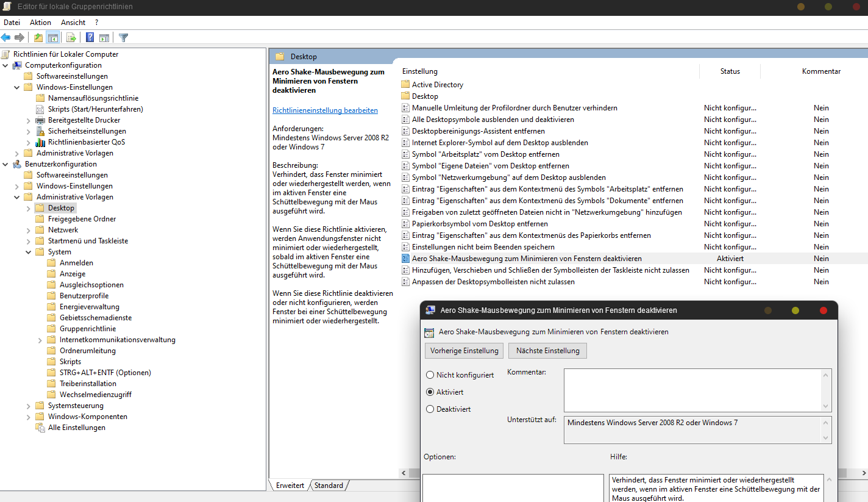The width and height of the screenshot is (868, 502).
Task: Open the Aktion menu
Action: 40,23
